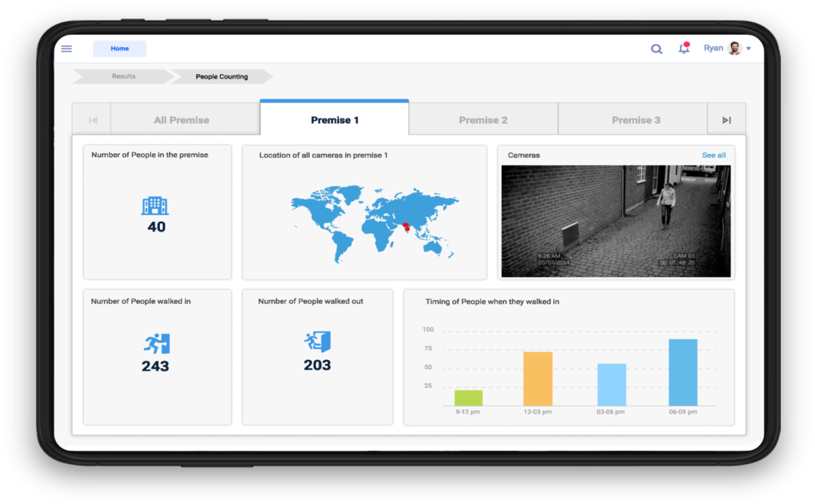Click the 75 y-axis label
Viewport: 815px width, 504px height.
click(x=428, y=348)
